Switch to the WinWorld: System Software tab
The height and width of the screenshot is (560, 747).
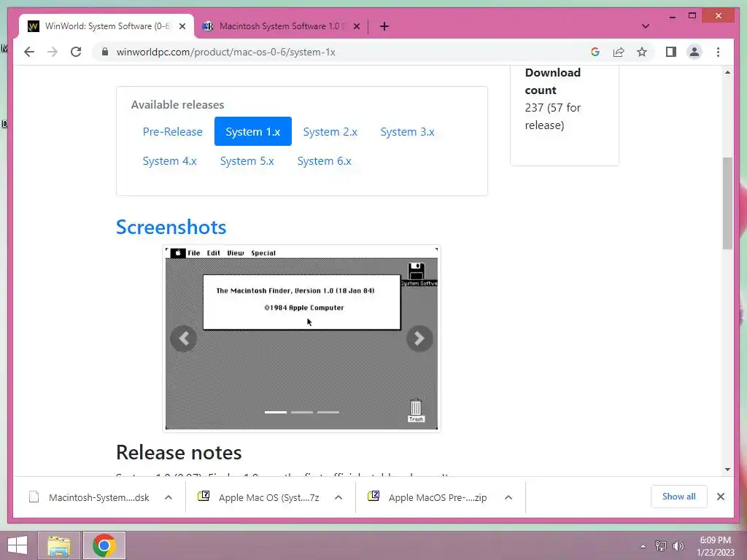107,26
